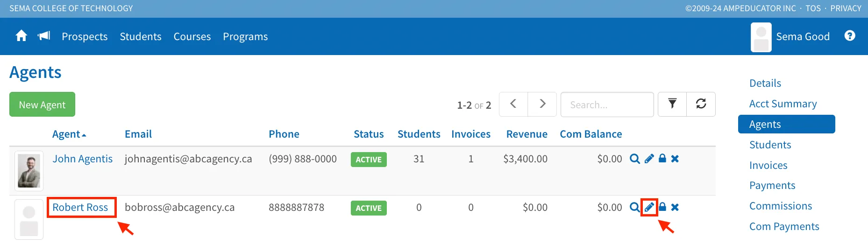Open the PRIVACY link
The height and width of the screenshot is (251, 868).
846,8
